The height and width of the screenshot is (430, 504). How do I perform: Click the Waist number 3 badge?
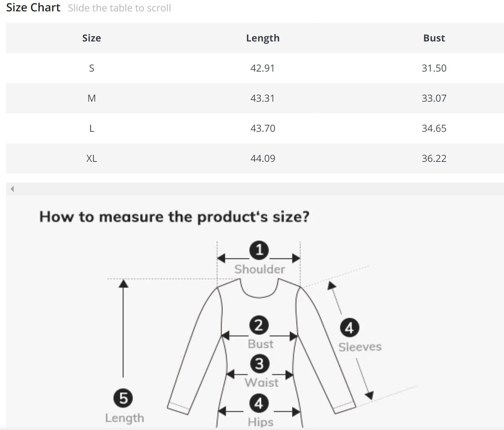pos(260,364)
